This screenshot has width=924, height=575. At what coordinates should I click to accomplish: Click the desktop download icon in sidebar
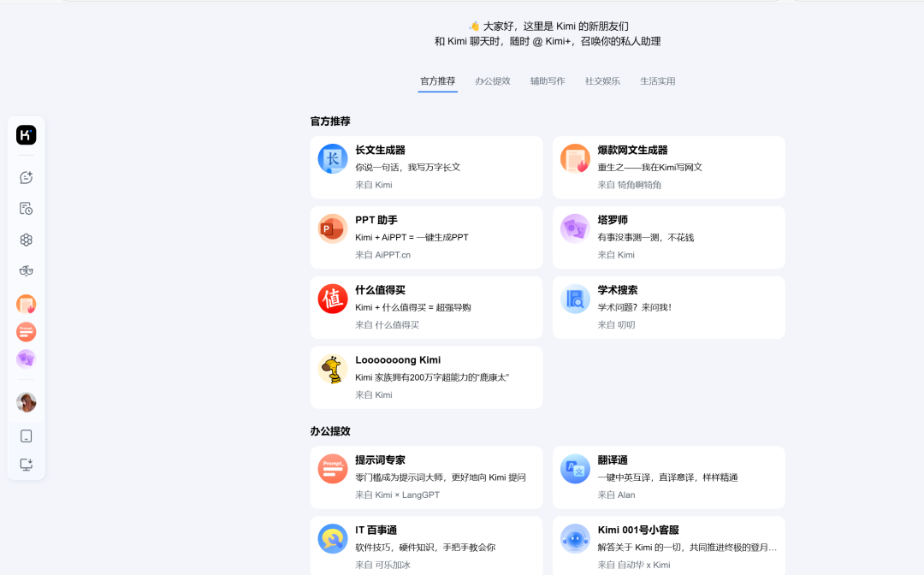tap(26, 465)
